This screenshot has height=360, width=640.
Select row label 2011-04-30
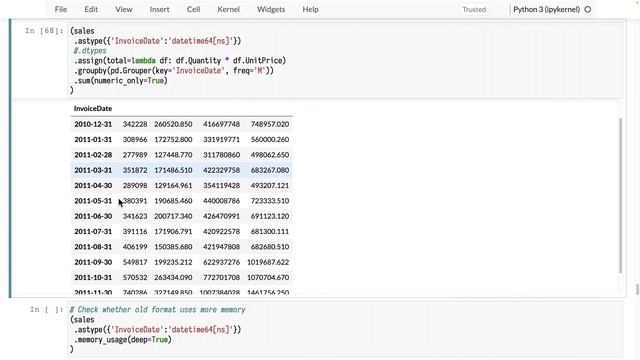tap(93, 185)
